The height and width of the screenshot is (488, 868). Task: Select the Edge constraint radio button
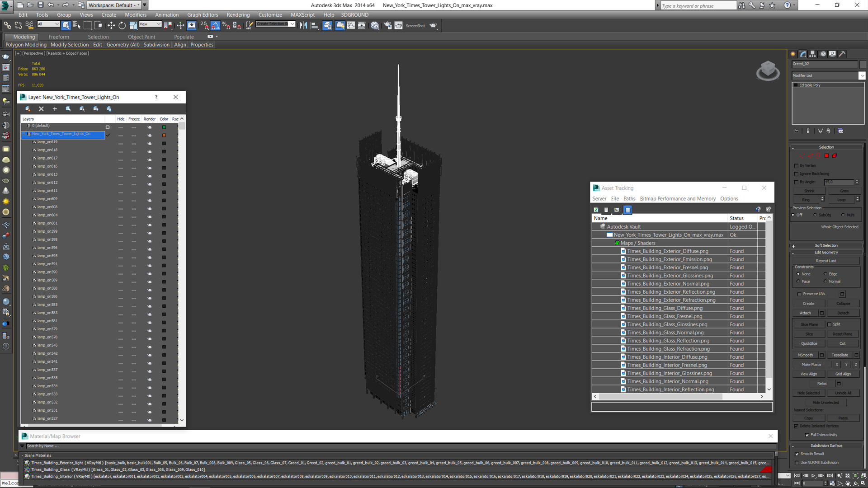[x=826, y=274]
